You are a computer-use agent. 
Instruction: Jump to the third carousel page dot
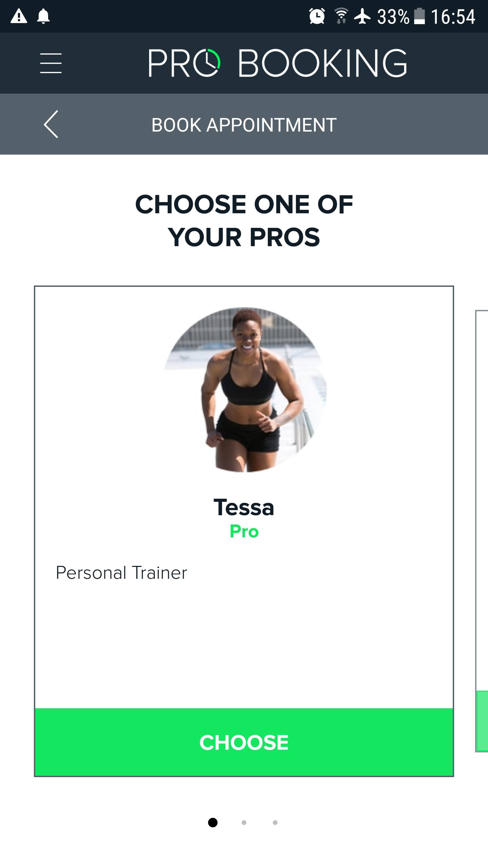(x=275, y=823)
